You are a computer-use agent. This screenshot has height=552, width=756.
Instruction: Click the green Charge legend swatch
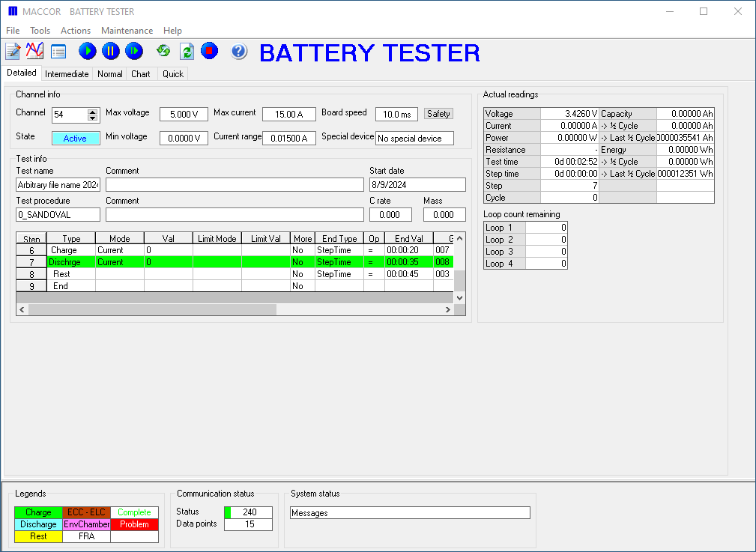click(38, 512)
